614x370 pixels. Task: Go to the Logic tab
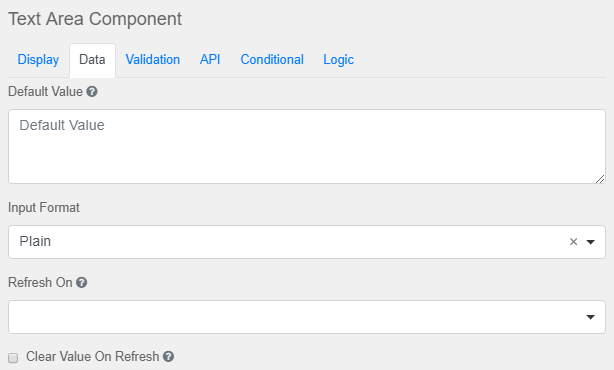pyautogui.click(x=339, y=60)
